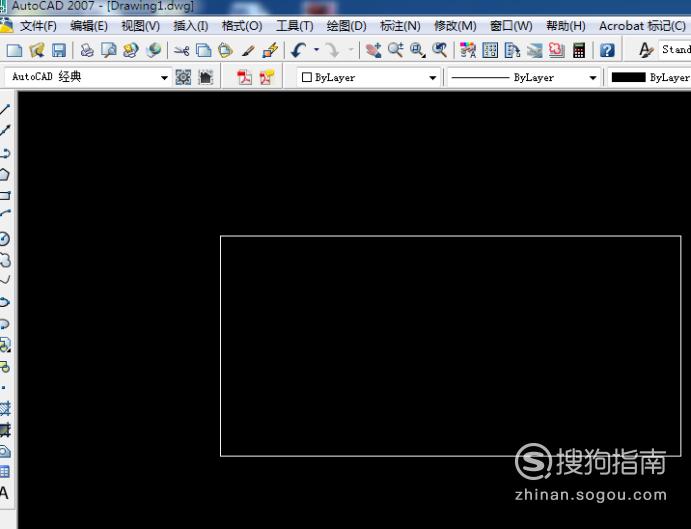
Task: Open the 编辑(E) menu
Action: (89, 26)
